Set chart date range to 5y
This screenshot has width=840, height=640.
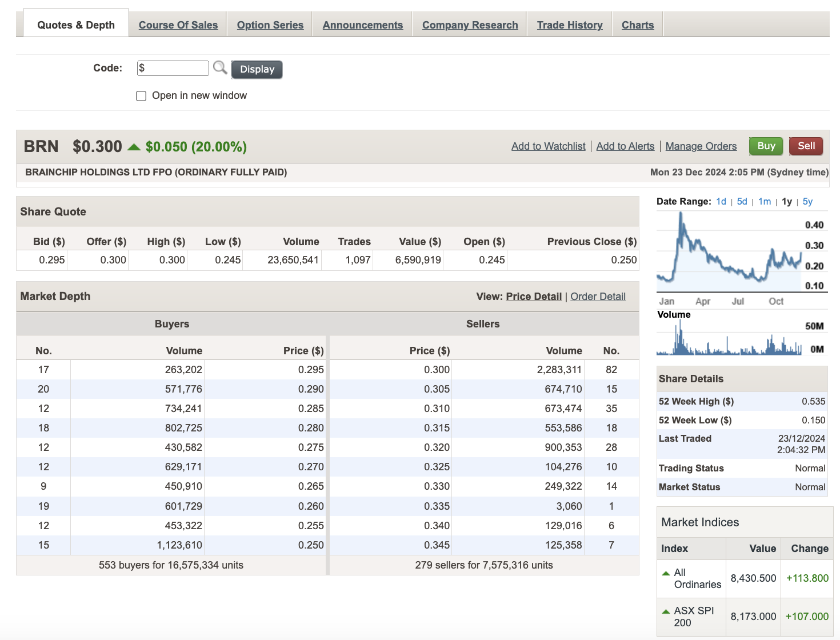[807, 202]
